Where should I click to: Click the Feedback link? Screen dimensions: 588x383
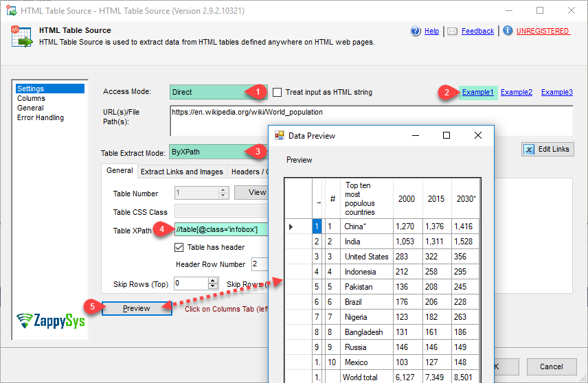click(478, 31)
